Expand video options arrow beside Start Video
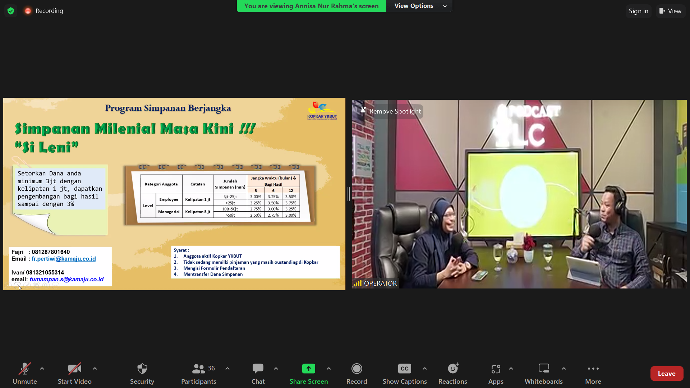Image resolution: width=690 pixels, height=388 pixels. [x=95, y=369]
